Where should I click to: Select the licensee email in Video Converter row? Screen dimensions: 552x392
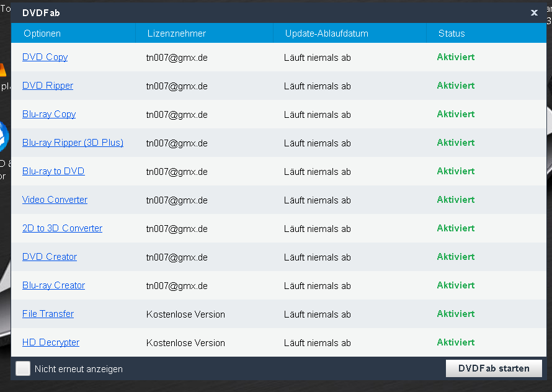[177, 200]
